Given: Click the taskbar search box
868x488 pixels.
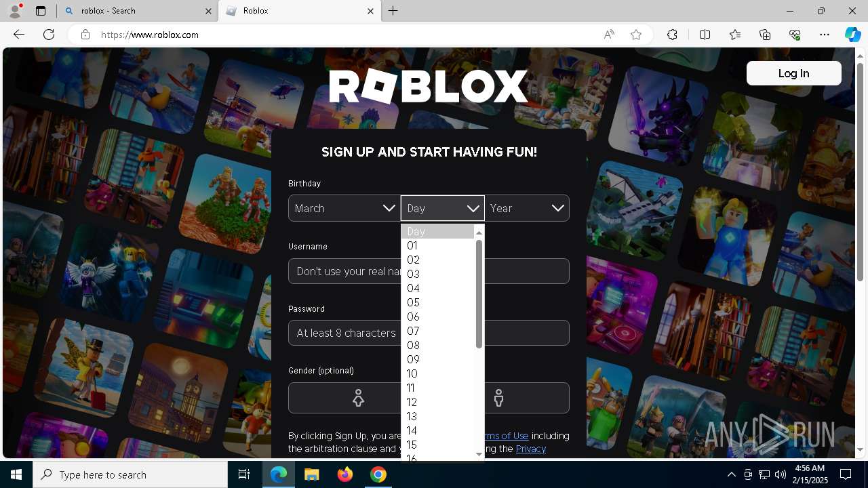Looking at the screenshot, I should 130,474.
